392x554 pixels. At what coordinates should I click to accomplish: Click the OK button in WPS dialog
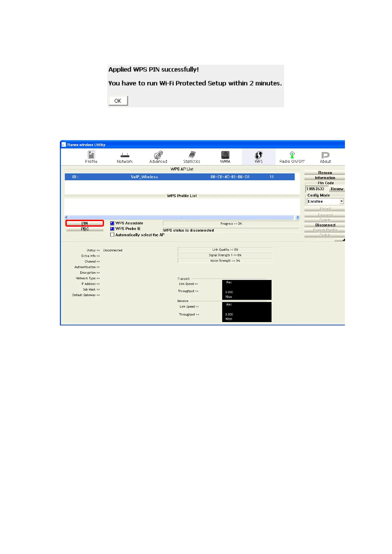[118, 101]
